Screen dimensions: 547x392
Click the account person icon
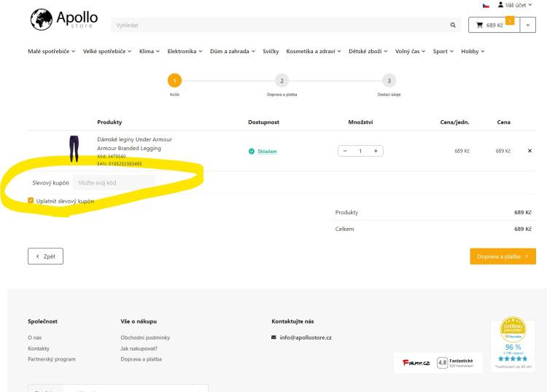tap(500, 4)
